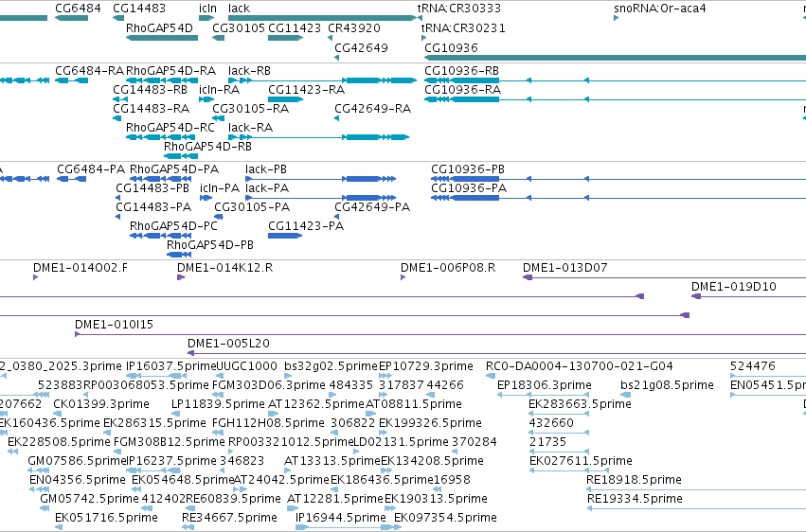This screenshot has height=532, width=806.
Task: Open transcript CG14483-RA
Action: pyautogui.click(x=152, y=109)
